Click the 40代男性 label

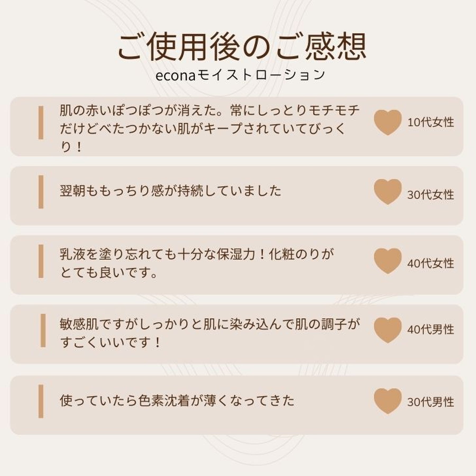point(431,330)
